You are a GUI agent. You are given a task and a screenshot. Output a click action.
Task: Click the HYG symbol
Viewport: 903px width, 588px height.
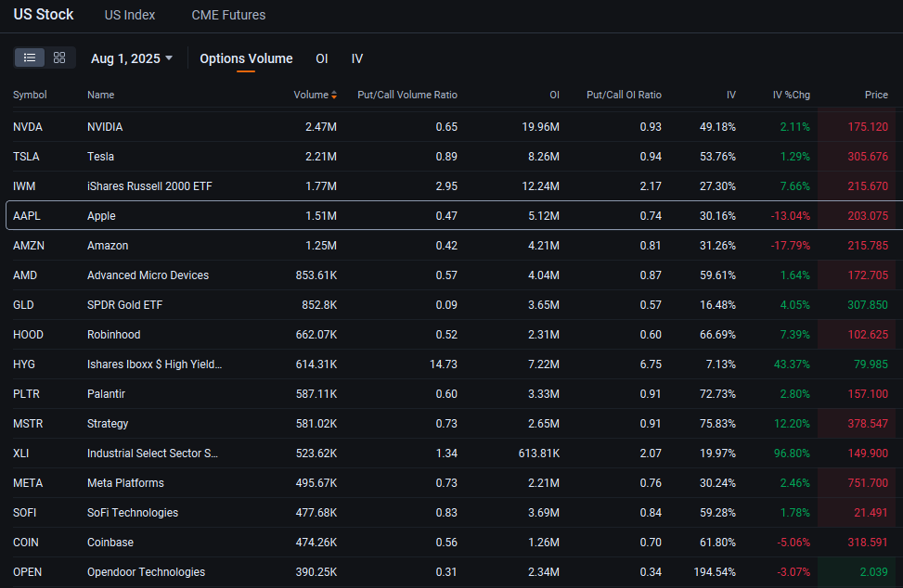click(x=23, y=364)
